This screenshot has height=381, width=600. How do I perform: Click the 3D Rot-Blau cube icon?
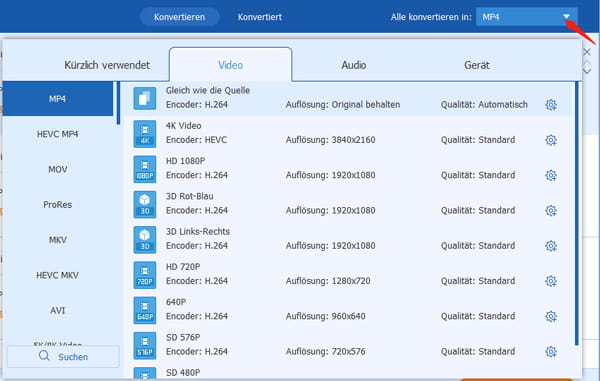(145, 204)
